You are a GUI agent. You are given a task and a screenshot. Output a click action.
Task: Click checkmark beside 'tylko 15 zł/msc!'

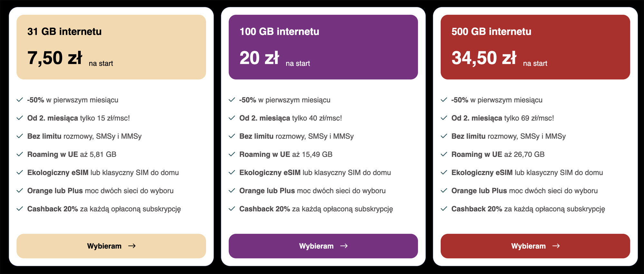[20, 118]
